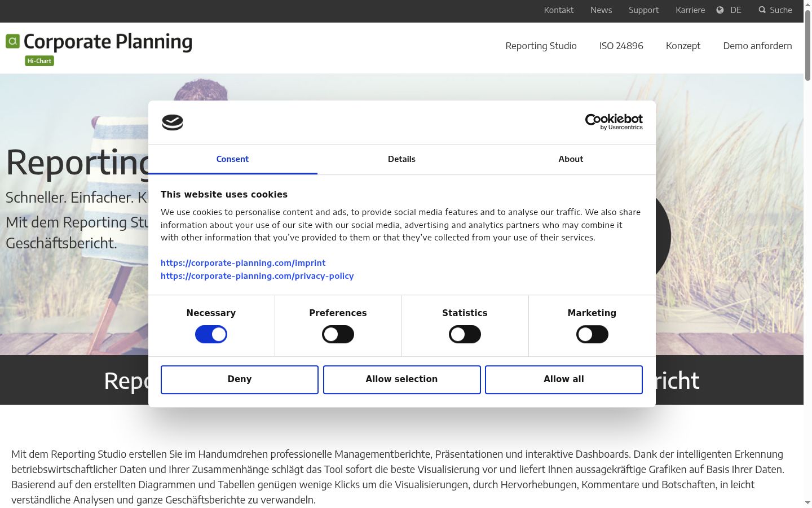The image size is (812, 508).
Task: Open the Karriere link
Action: tap(690, 10)
